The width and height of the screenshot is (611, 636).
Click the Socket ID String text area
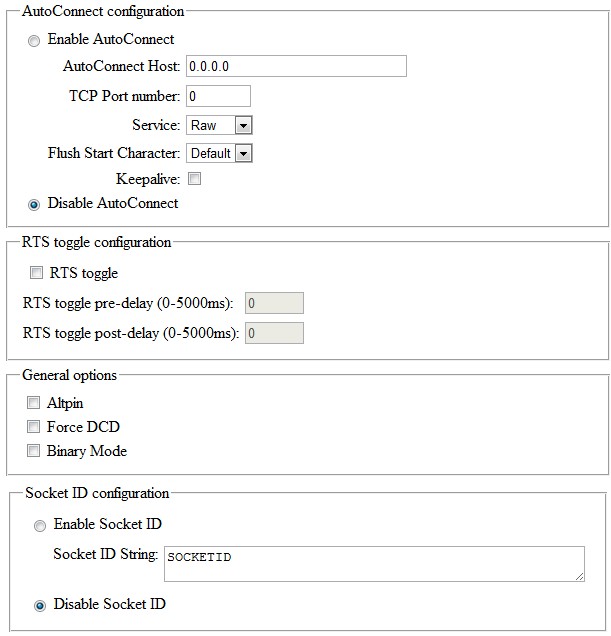(x=374, y=564)
